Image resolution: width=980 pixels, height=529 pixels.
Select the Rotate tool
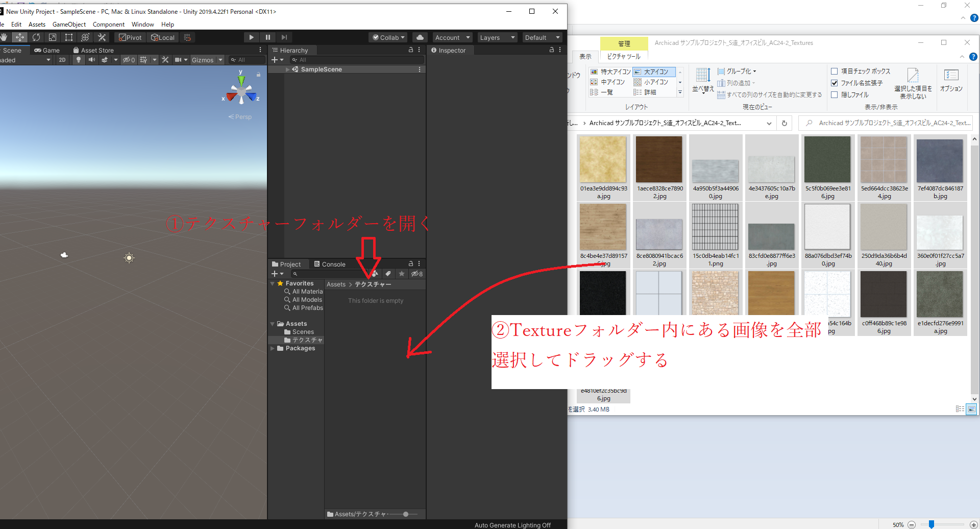coord(36,37)
